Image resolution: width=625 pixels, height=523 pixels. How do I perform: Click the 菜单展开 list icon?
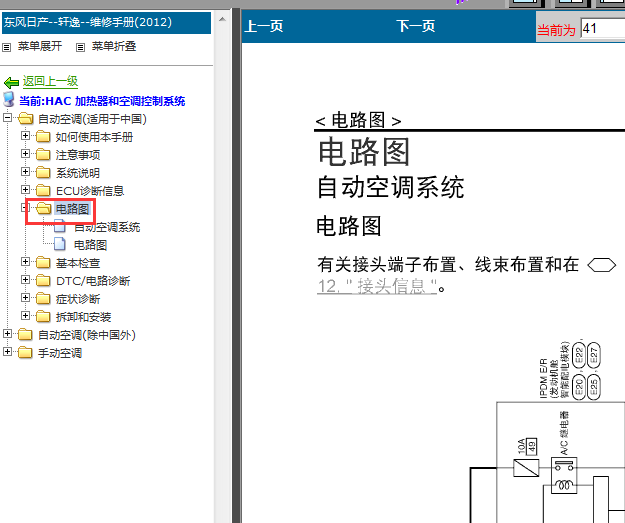click(x=7, y=47)
